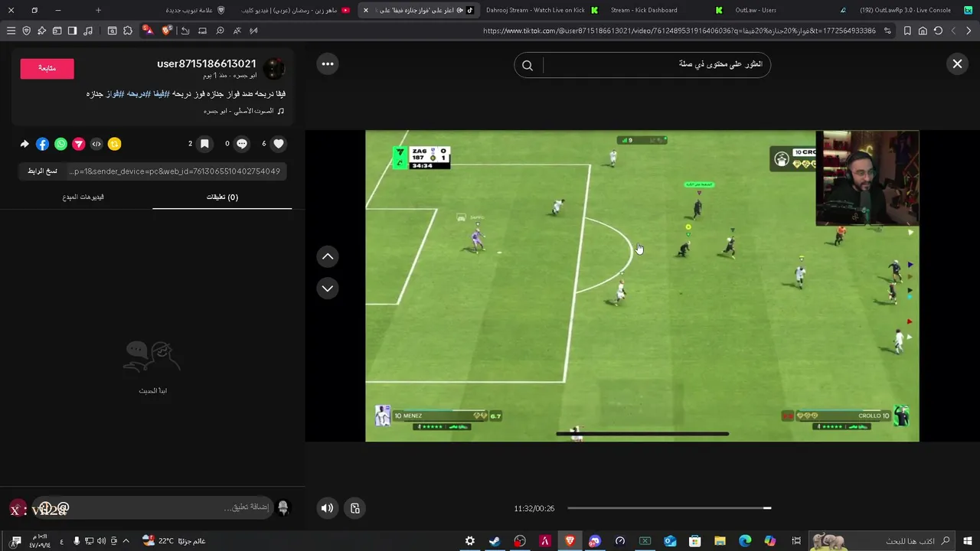Repost the video with yellow icon
Image resolution: width=980 pixels, height=551 pixels.
point(114,144)
